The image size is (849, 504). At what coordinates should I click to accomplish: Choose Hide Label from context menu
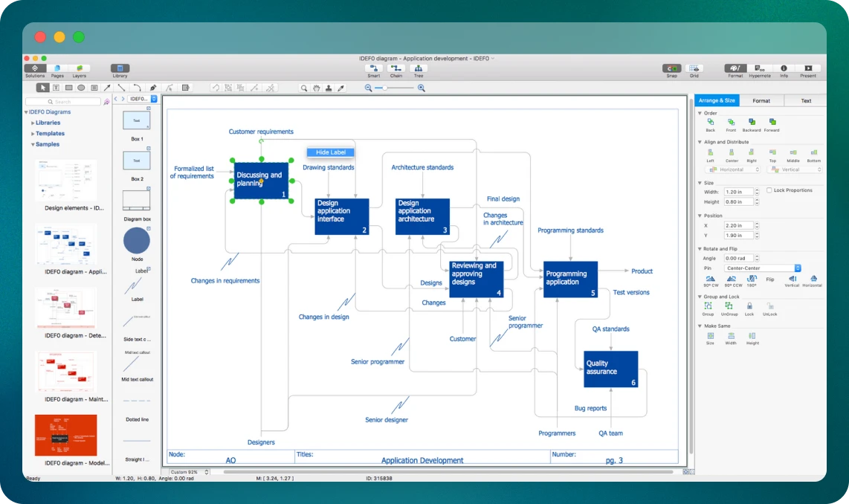click(x=331, y=152)
